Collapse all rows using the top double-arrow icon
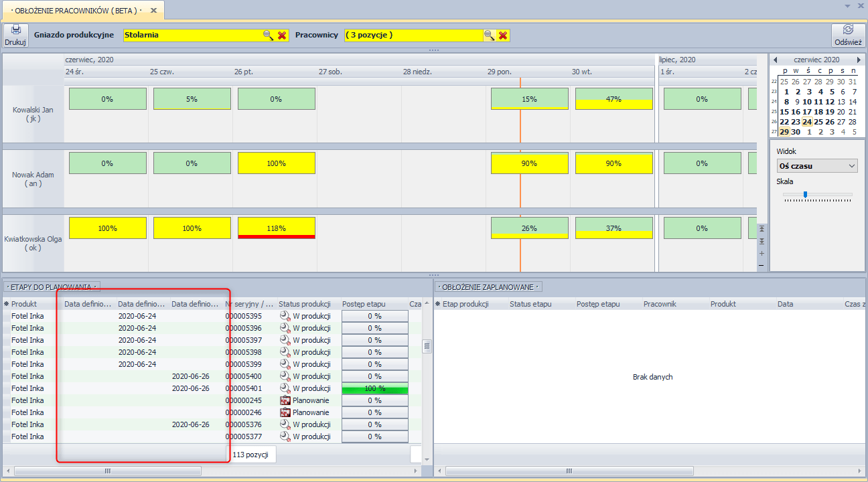 pyautogui.click(x=762, y=229)
